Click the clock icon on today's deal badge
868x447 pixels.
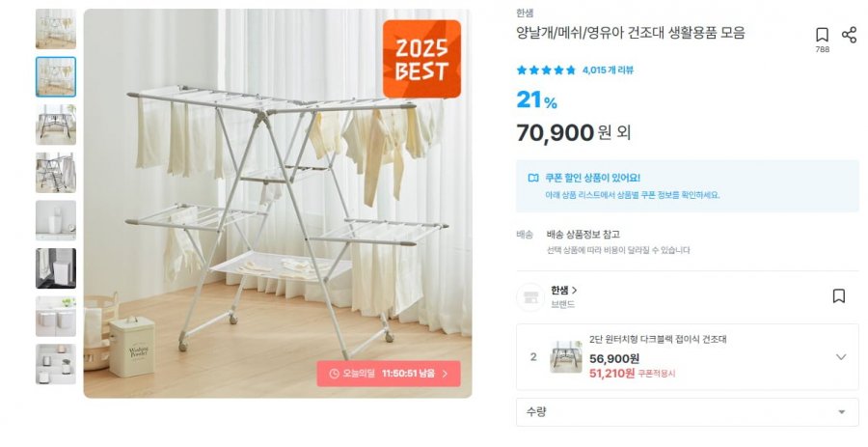point(334,374)
